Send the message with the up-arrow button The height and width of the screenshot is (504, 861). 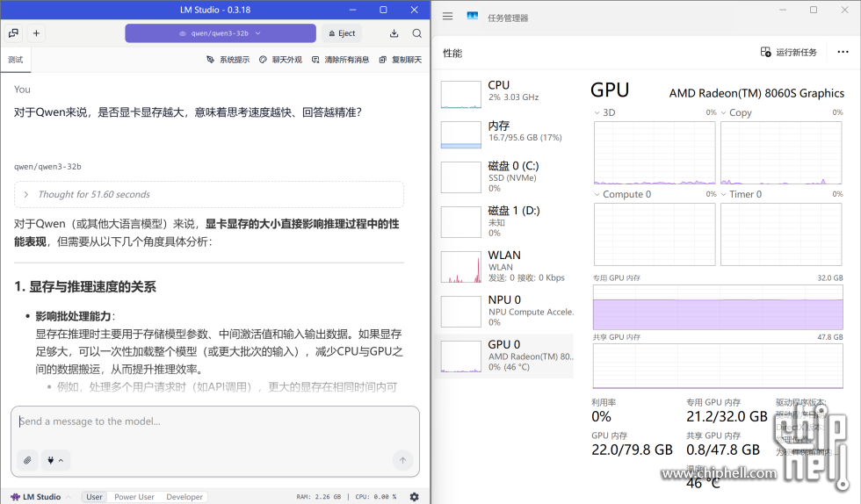pyautogui.click(x=402, y=460)
